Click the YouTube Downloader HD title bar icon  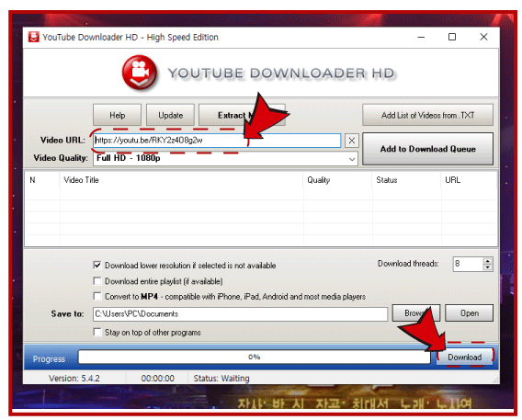coord(34,37)
